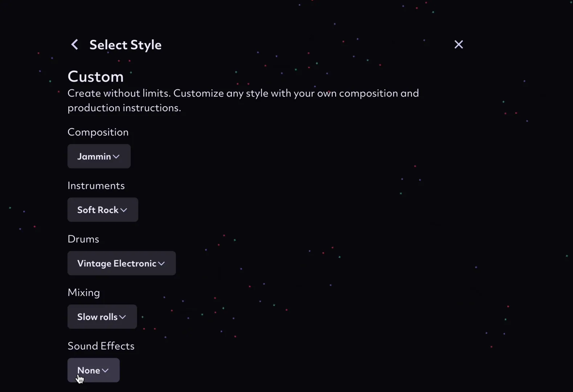The height and width of the screenshot is (392, 573).
Task: Open the Vintage Electronic drums dropdown
Action: click(x=121, y=263)
